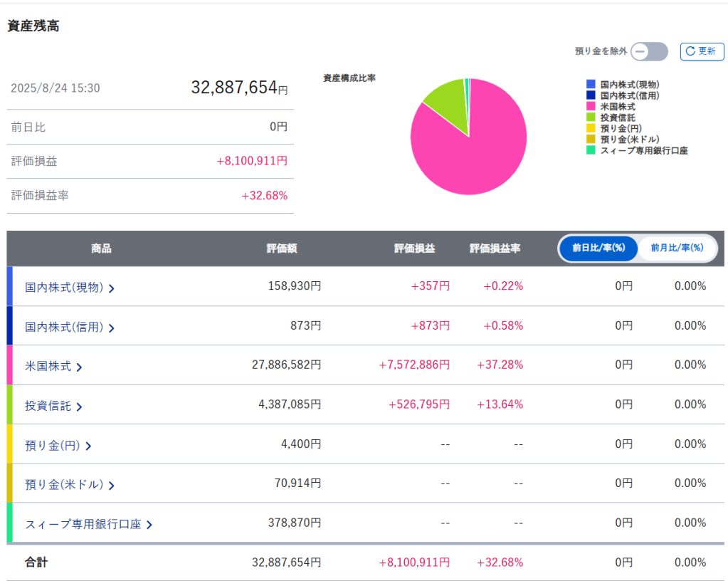Click the スイープ専用銀行口座 chevron icon
Viewport: 728px width, 581px height.
[x=149, y=525]
